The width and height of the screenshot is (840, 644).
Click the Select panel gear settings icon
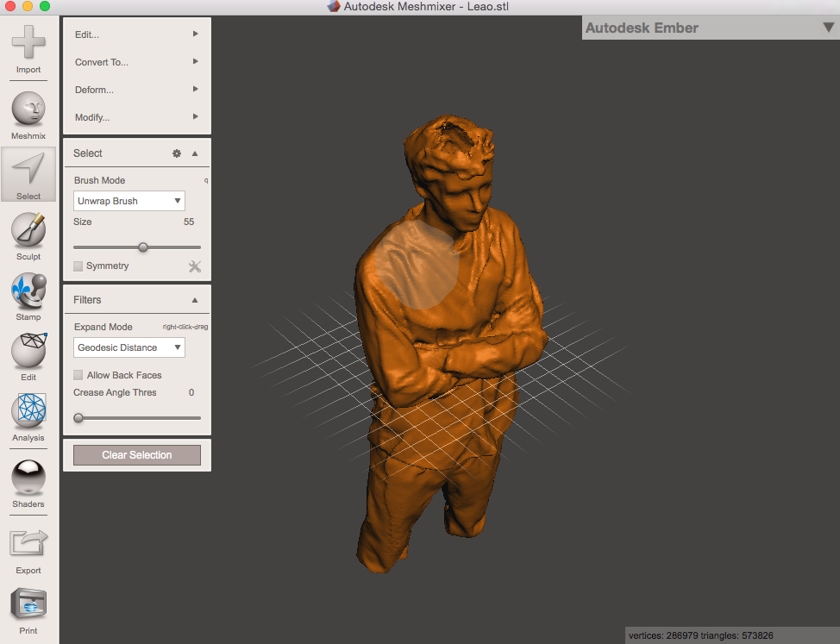click(176, 153)
